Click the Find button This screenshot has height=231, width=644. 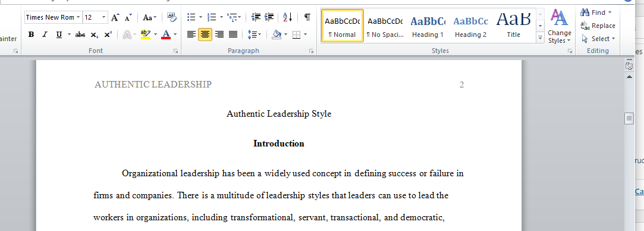[596, 13]
